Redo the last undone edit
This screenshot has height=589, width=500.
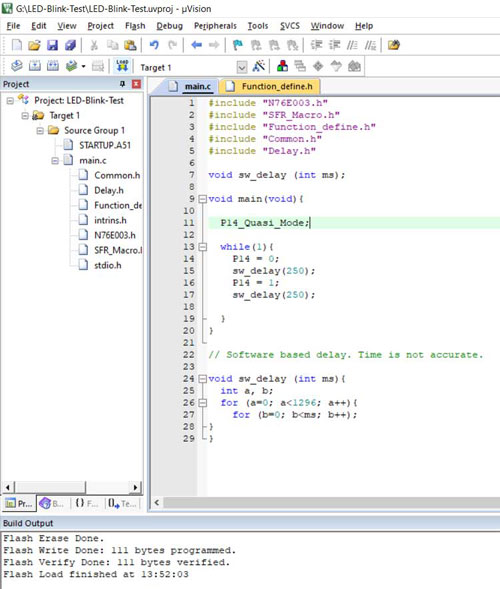coord(172,45)
